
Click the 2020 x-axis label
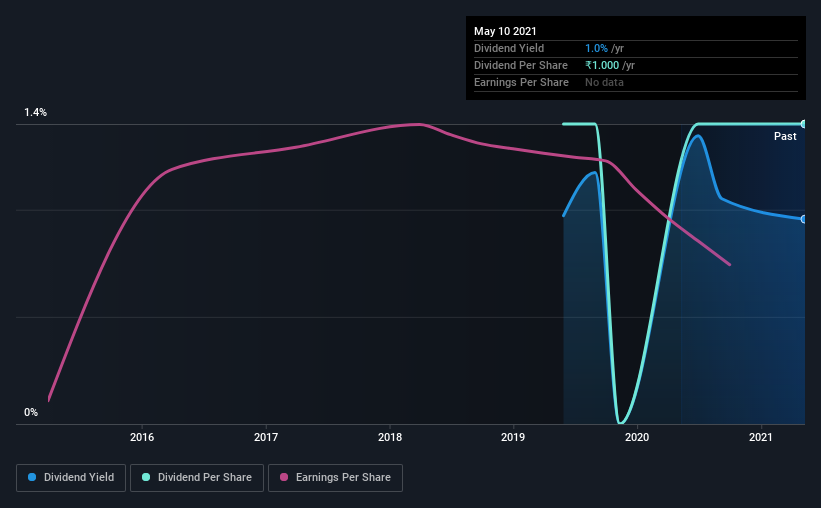[637, 437]
